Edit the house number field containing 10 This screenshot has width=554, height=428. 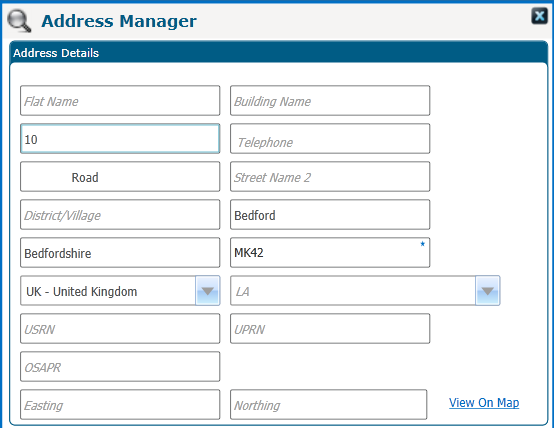click(x=120, y=139)
